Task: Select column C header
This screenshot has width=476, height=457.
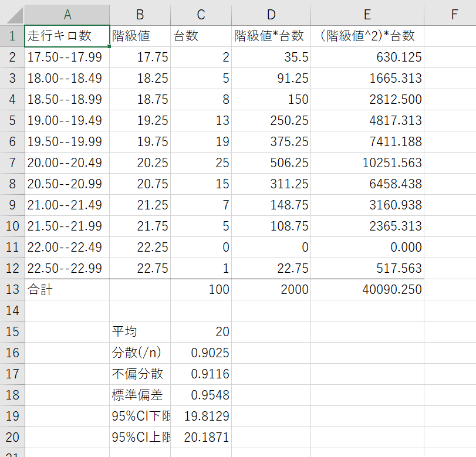Action: pos(201,15)
